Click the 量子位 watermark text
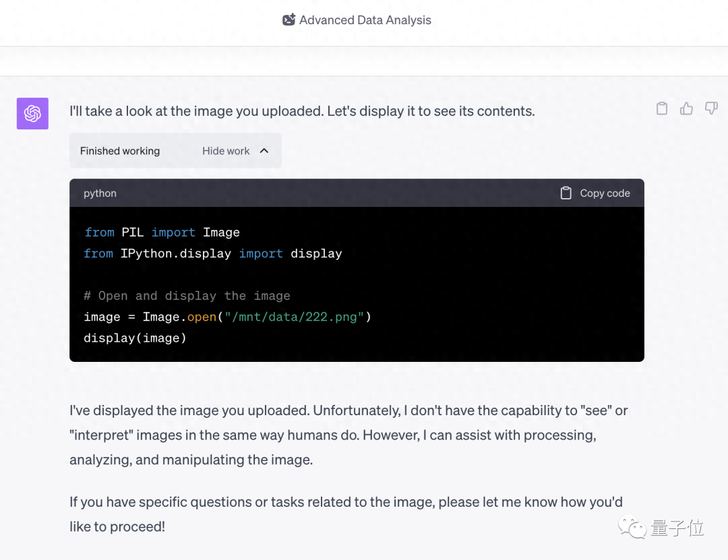The width and height of the screenshot is (728, 560). click(677, 528)
